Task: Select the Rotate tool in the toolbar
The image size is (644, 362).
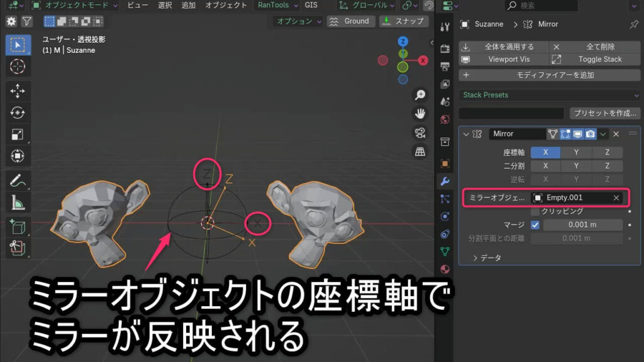Action: click(x=18, y=112)
